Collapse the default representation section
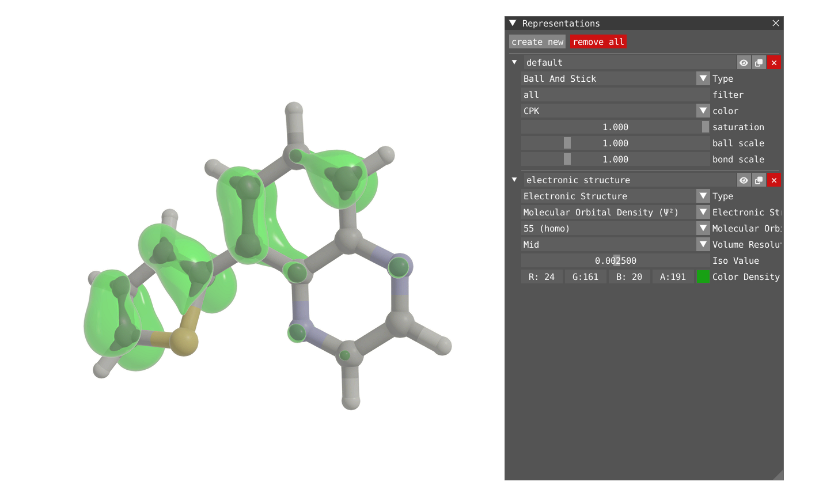Screen dimensions: 819x504 tap(514, 62)
